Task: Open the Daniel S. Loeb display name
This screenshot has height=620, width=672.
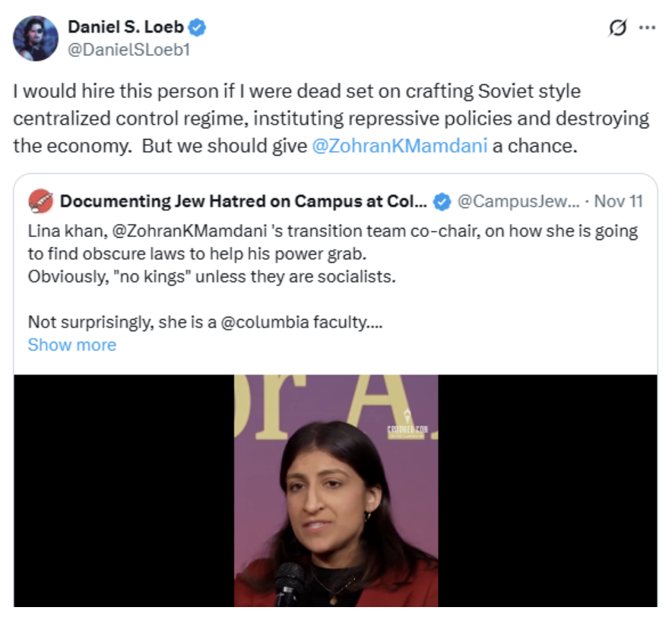Action: point(125,28)
